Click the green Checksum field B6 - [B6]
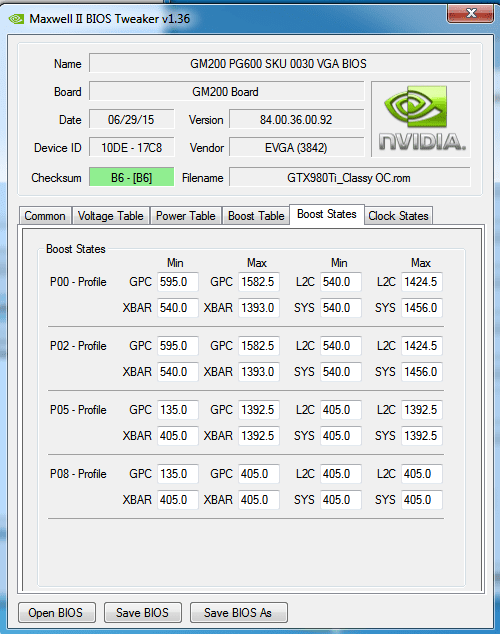Screen dimensions: 500x634 point(131,177)
